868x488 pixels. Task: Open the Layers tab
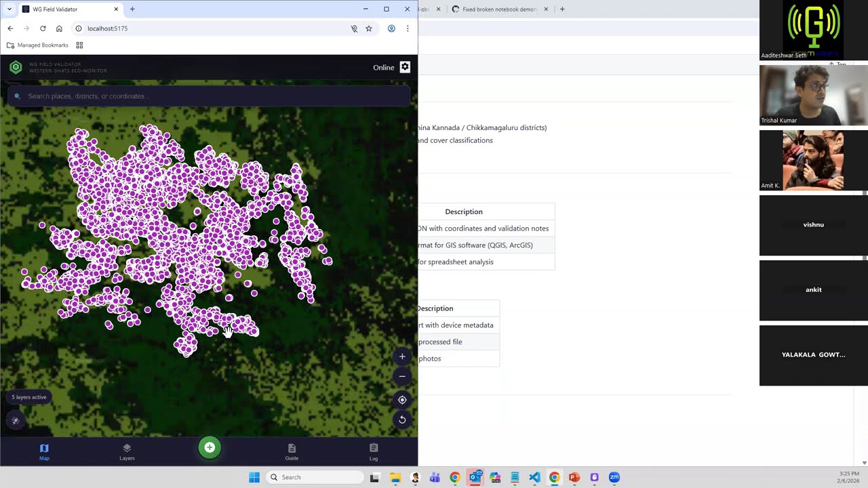coord(127,452)
